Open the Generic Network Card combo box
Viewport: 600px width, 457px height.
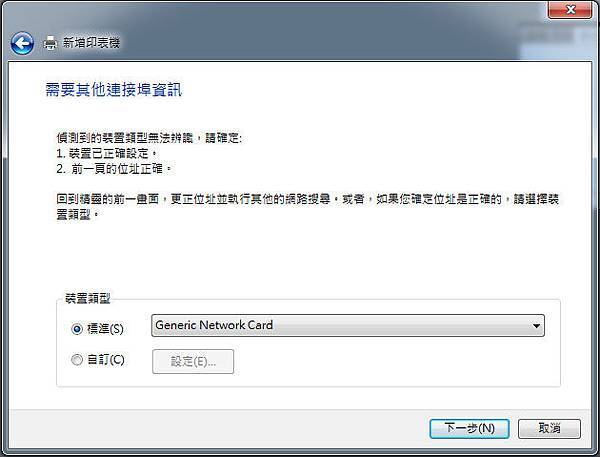pos(347,325)
